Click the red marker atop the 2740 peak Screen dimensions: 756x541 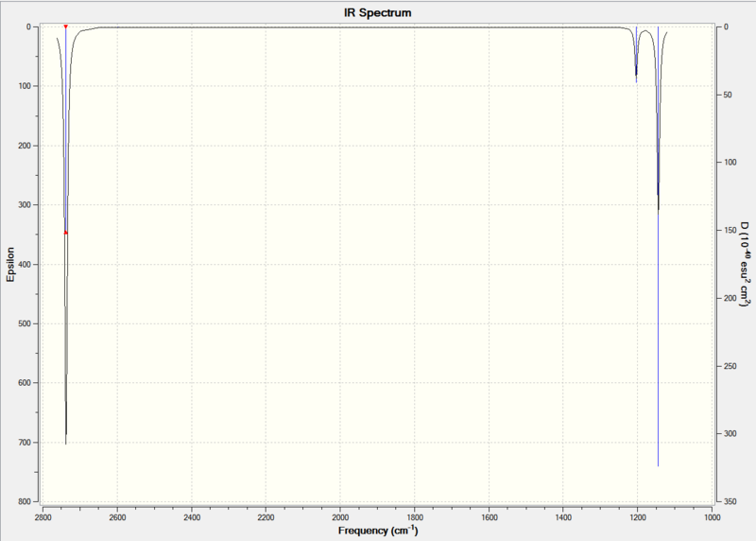pyautogui.click(x=66, y=26)
